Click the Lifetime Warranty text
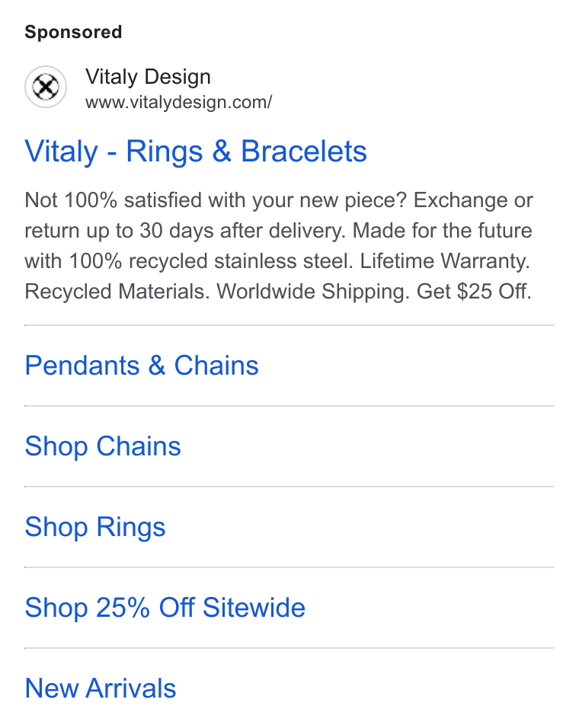The image size is (579, 728). tap(445, 261)
